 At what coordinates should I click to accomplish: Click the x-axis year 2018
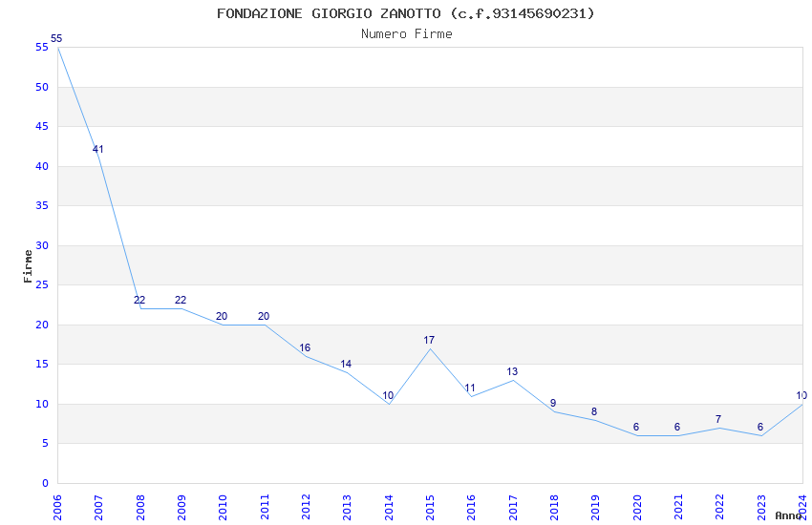[554, 508]
